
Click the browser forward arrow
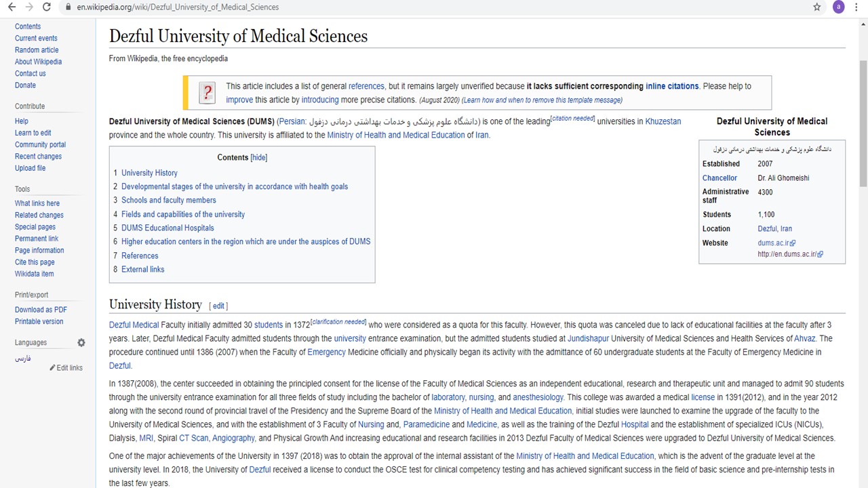pyautogui.click(x=29, y=7)
